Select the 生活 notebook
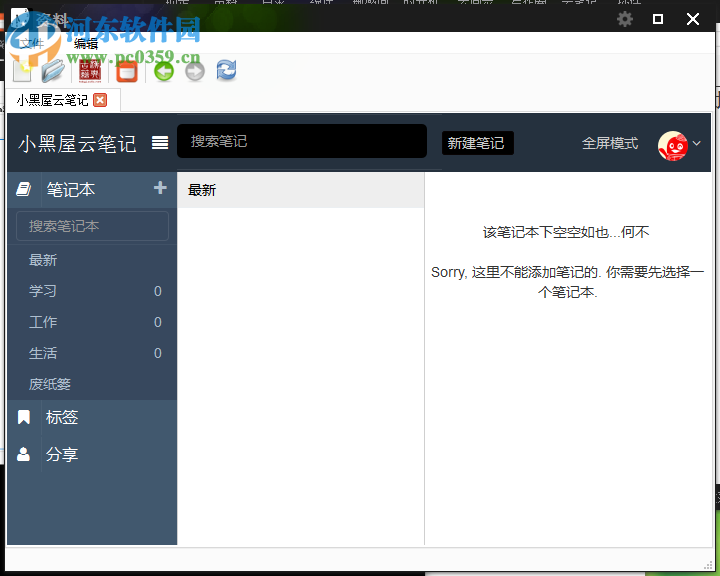 coord(92,353)
